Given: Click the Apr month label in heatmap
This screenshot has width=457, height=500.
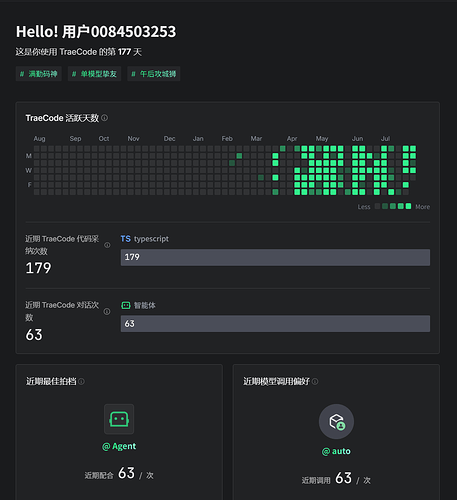Looking at the screenshot, I should point(292,139).
